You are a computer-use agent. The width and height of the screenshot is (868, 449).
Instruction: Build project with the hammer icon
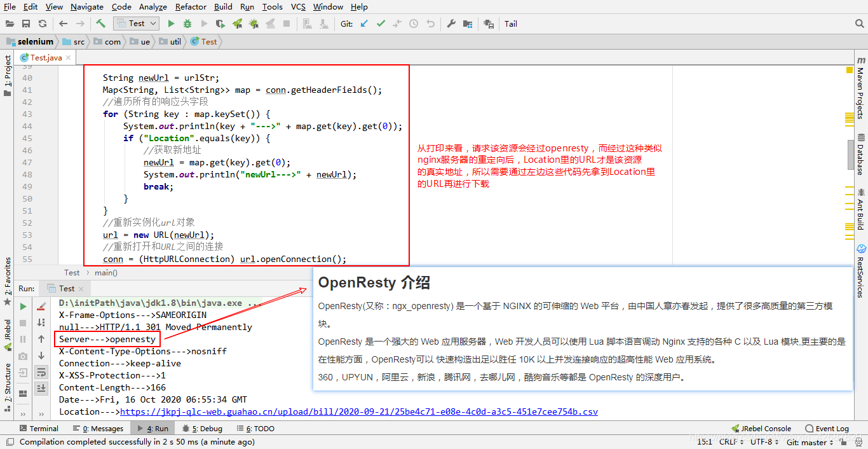point(100,24)
